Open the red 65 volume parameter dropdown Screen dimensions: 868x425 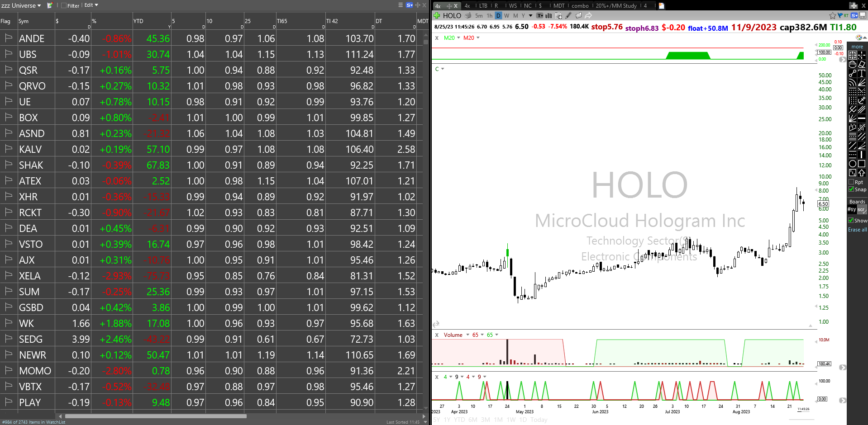[482, 335]
